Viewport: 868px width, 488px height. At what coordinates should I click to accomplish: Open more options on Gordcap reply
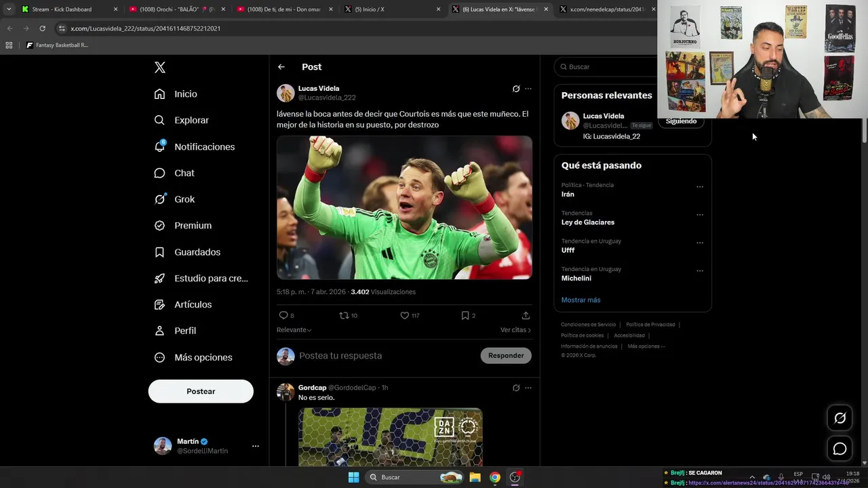click(528, 388)
